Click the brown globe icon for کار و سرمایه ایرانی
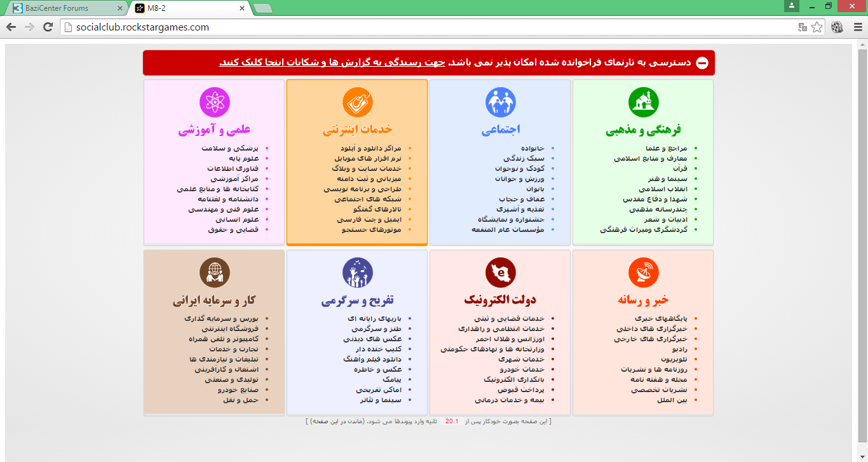This screenshot has height=462, width=868. pos(214,273)
